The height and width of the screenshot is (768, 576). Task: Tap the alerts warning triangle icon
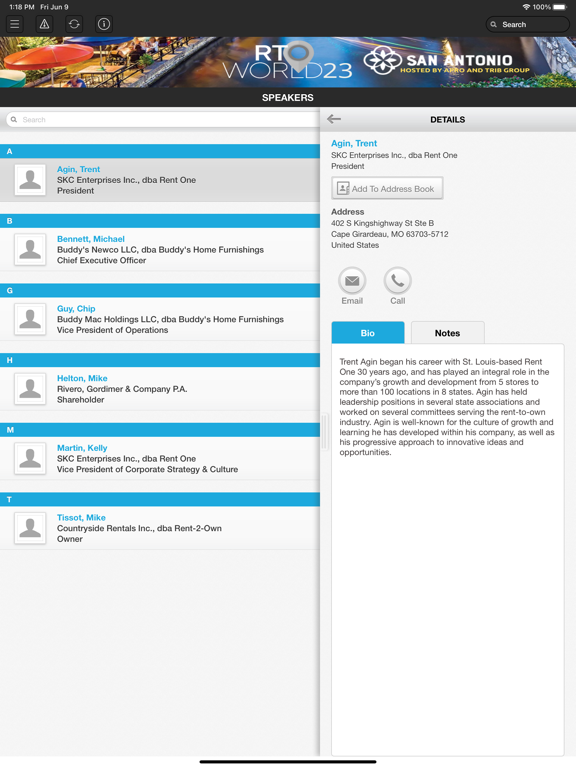pyautogui.click(x=45, y=24)
